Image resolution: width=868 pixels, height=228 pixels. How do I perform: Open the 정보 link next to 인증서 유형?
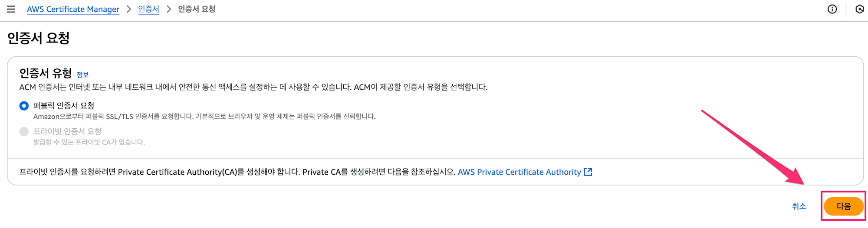point(82,75)
